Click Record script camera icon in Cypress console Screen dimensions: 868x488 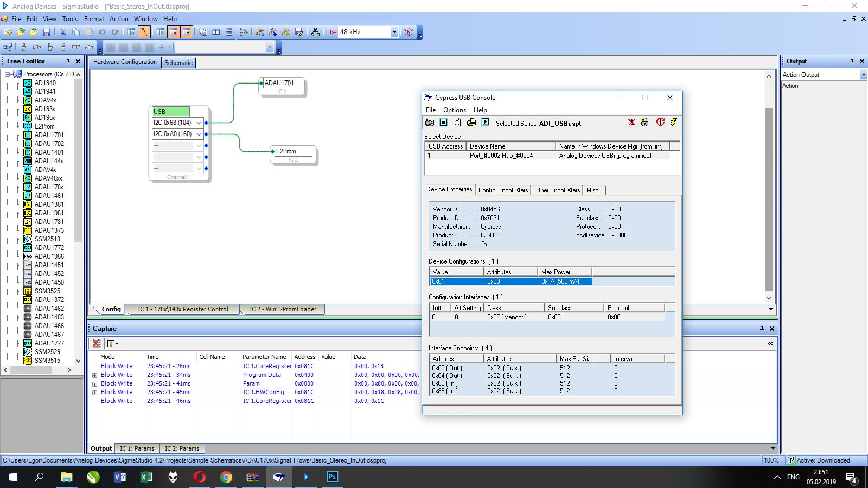(x=430, y=123)
